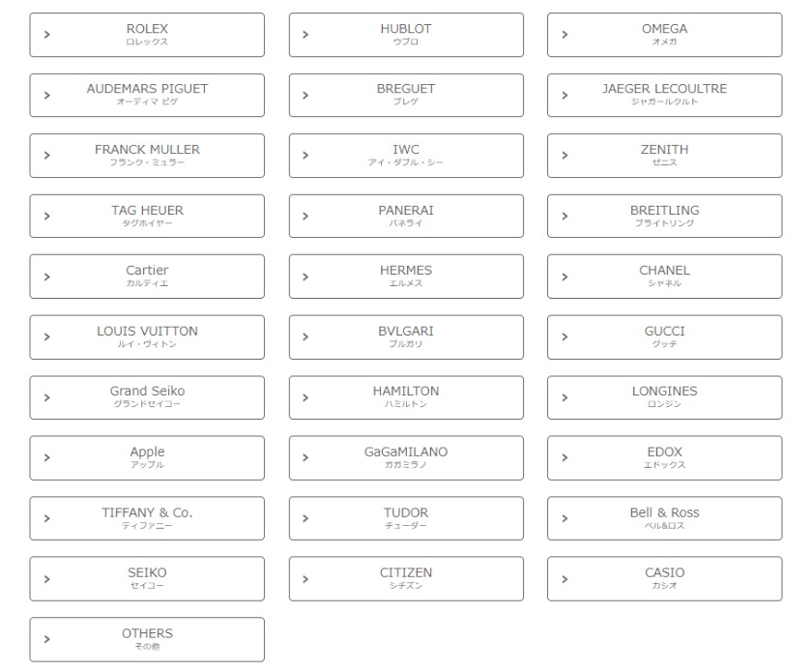Click the ZENITH chevron arrow
This screenshot has width=812, height=672.
click(x=565, y=156)
